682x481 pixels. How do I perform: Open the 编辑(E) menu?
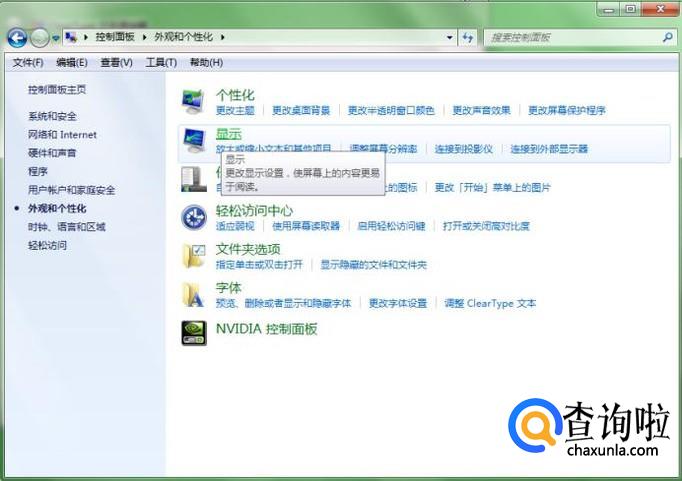(72, 63)
